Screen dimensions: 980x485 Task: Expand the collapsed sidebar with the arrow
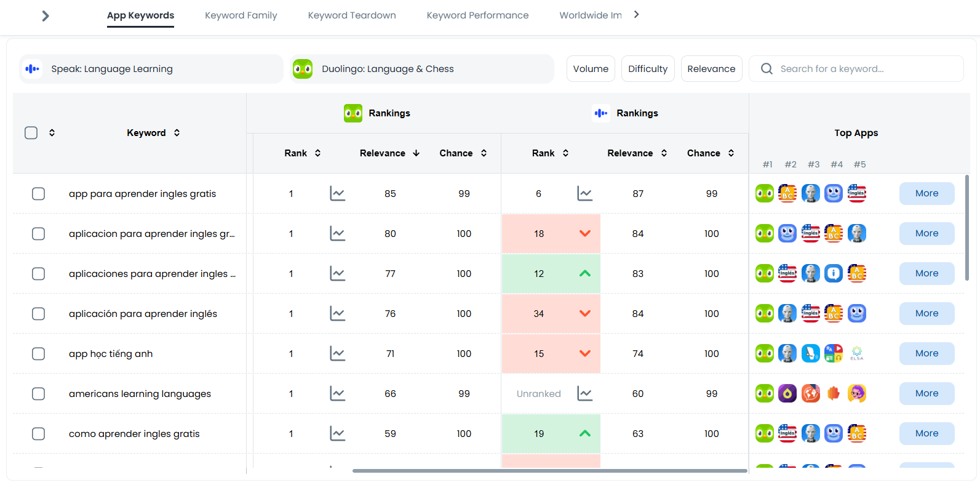(45, 15)
